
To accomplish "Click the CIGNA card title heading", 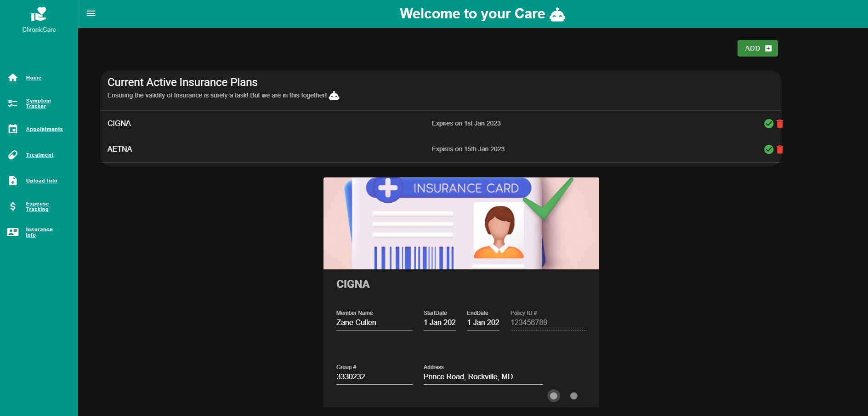I will click(353, 284).
